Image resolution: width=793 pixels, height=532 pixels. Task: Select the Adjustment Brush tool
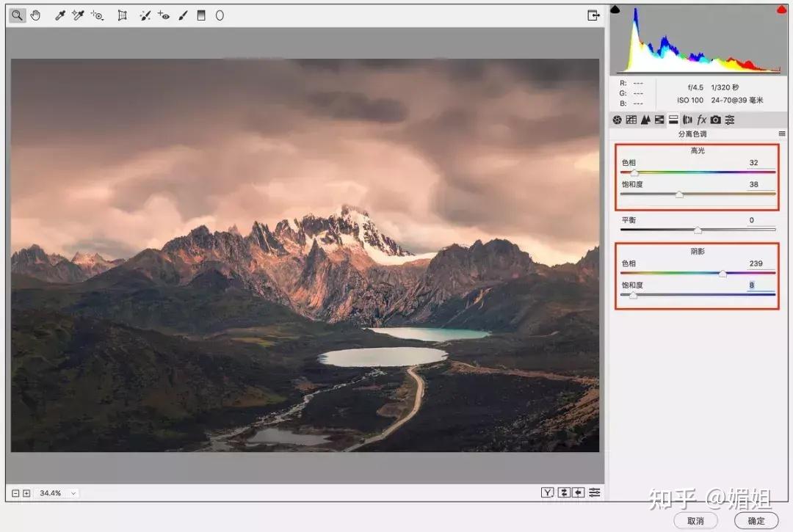(183, 15)
